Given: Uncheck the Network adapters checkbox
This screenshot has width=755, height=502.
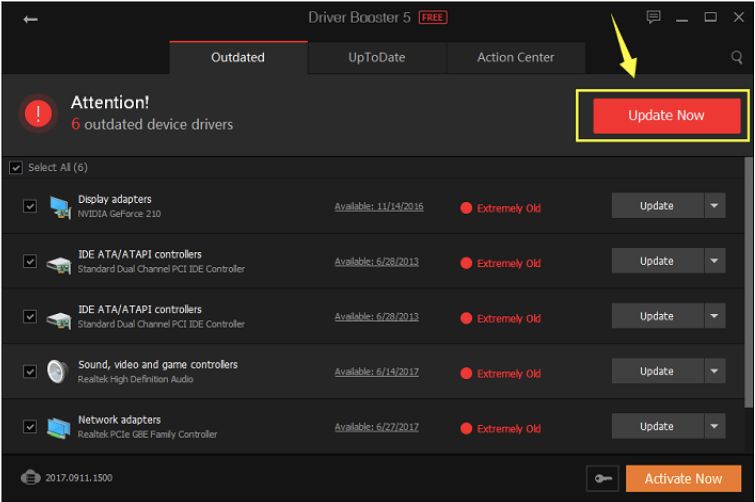Looking at the screenshot, I should 30,427.
